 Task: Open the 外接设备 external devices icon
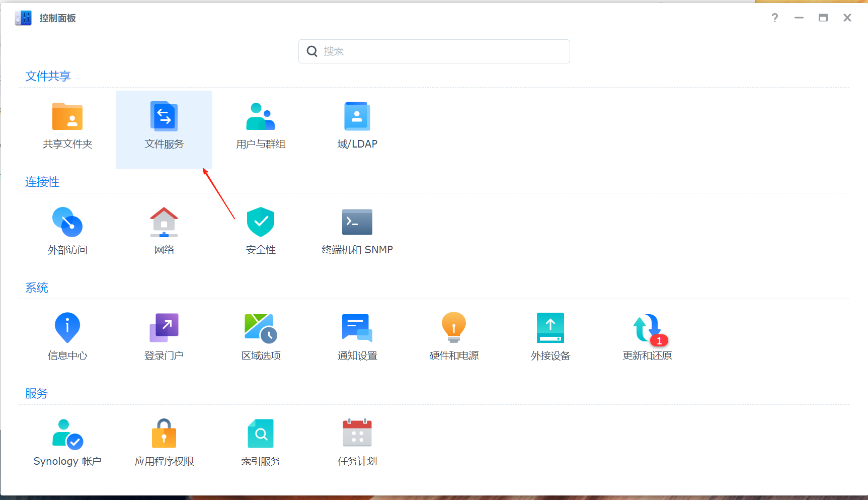[x=550, y=328]
